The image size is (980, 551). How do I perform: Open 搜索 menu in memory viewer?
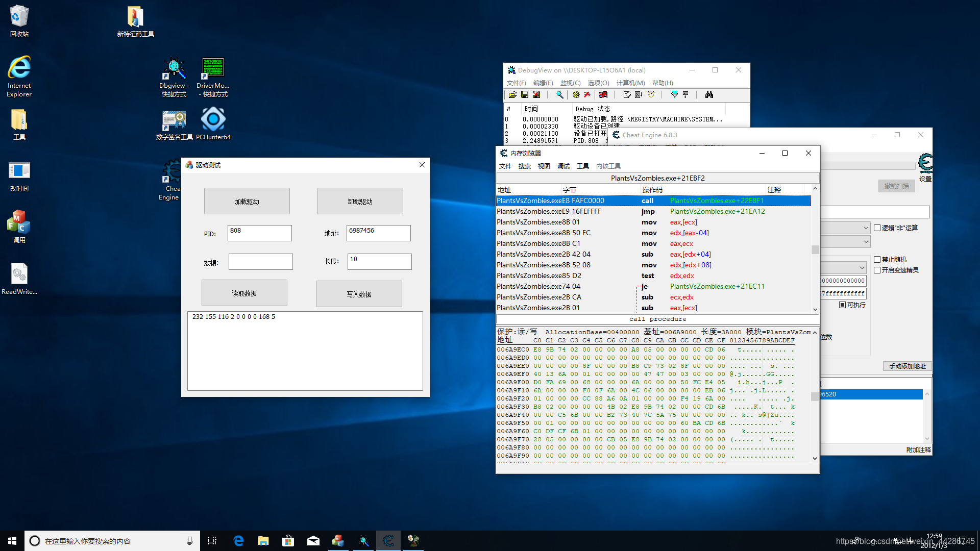(x=525, y=166)
